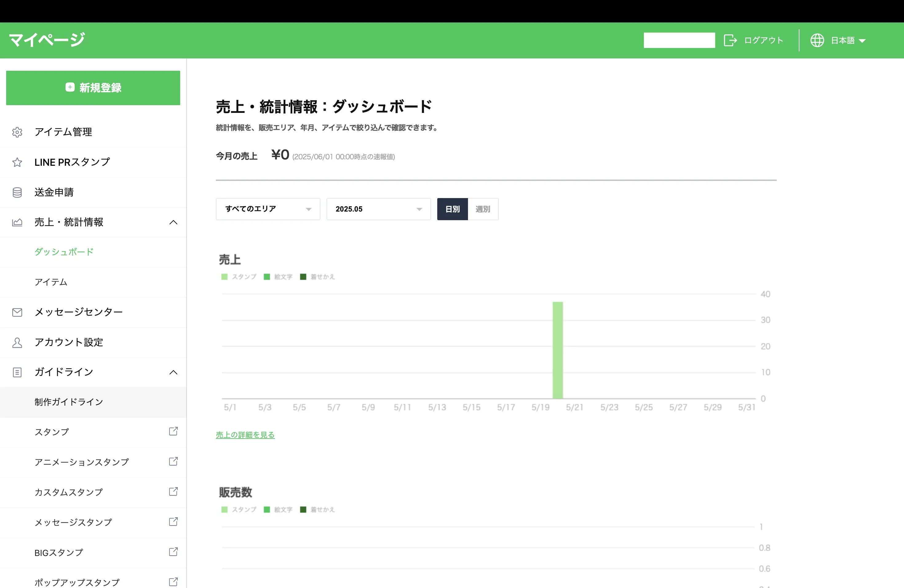Click the chart icon beside 売上・統計情報
Image resolution: width=904 pixels, height=588 pixels.
click(x=17, y=222)
